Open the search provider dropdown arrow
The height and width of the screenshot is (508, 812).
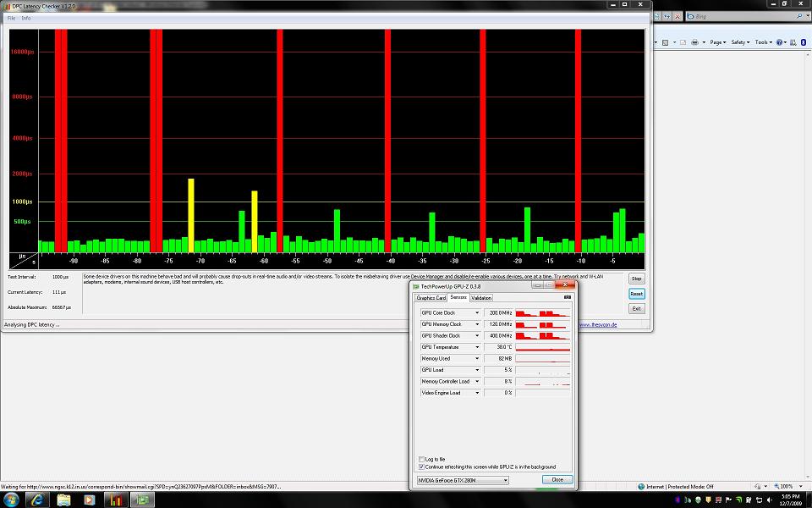pos(807,17)
